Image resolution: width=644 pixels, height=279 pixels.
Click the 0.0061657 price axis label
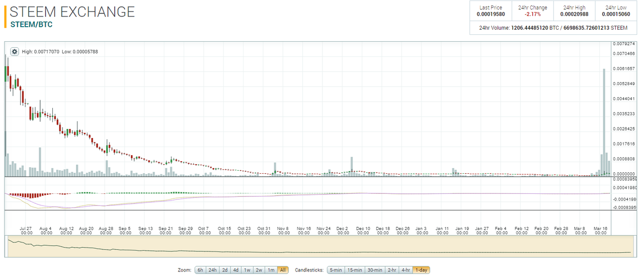coord(623,68)
